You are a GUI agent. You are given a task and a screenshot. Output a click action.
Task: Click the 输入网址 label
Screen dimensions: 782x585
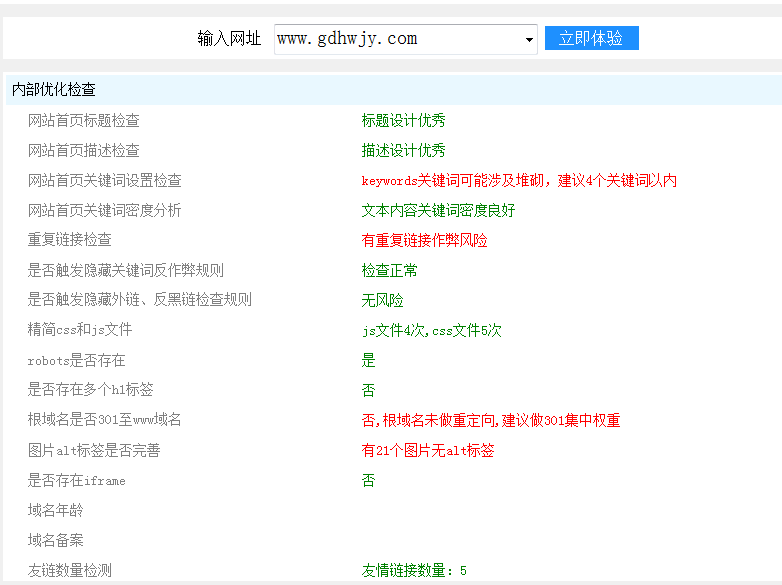[x=229, y=39]
